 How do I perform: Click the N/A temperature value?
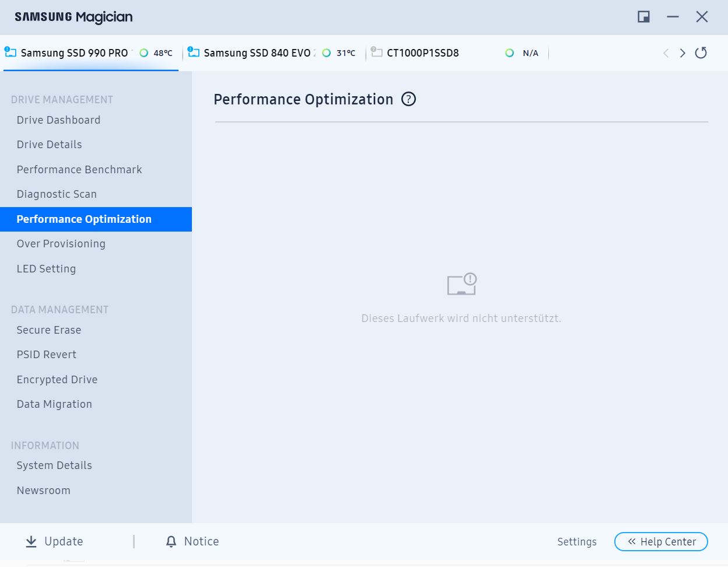click(x=530, y=53)
